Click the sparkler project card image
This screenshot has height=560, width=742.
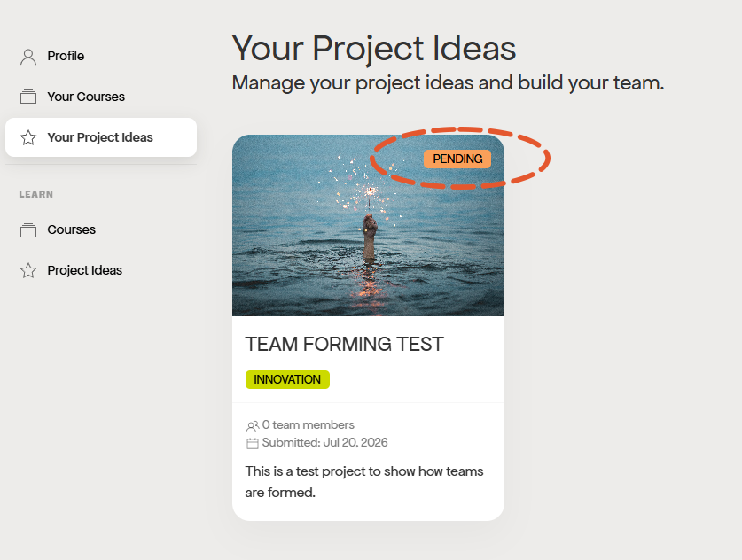pos(368,225)
